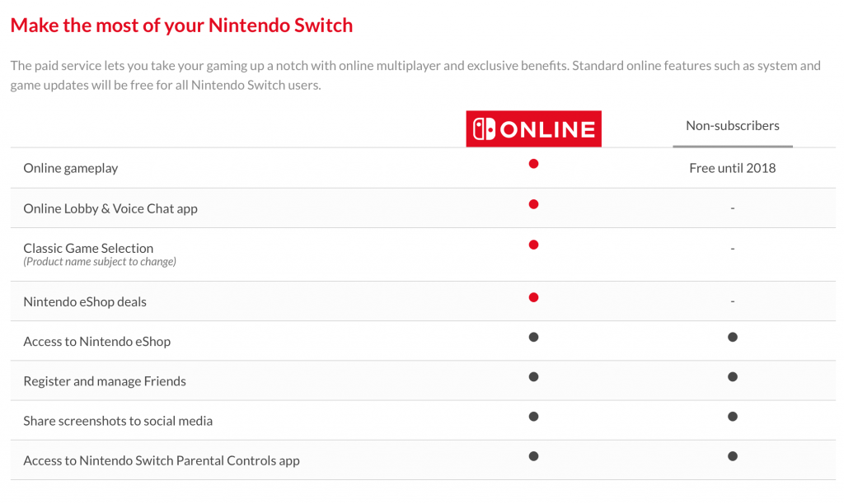This screenshot has width=844, height=504.
Task: Click Online column dot for Register and manage Friends
Action: 533,377
